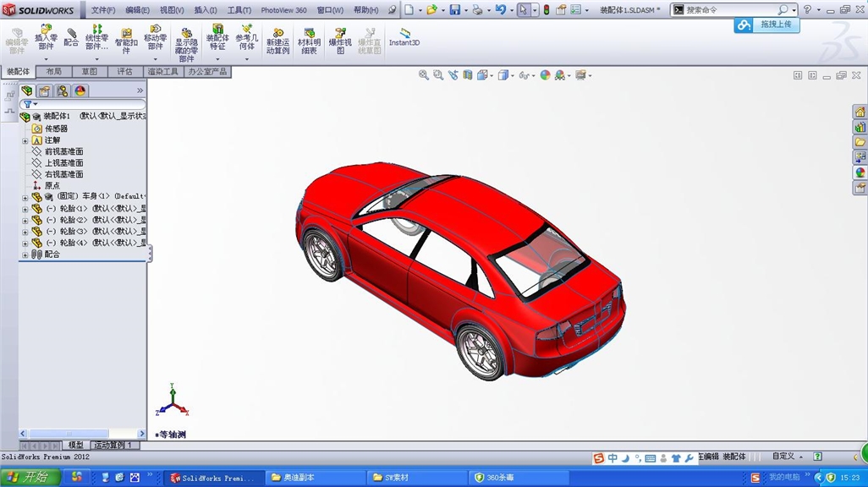Open the 工具(T) menu
868x487 pixels.
pos(239,10)
